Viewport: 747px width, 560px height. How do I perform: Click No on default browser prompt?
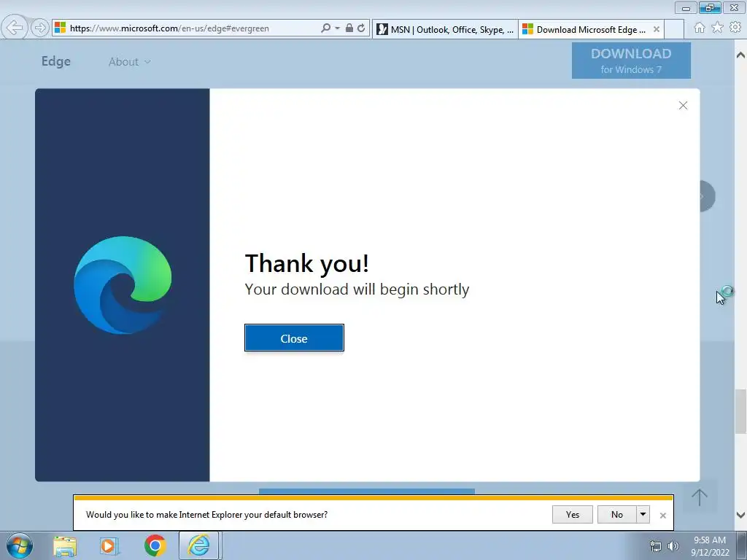click(617, 514)
